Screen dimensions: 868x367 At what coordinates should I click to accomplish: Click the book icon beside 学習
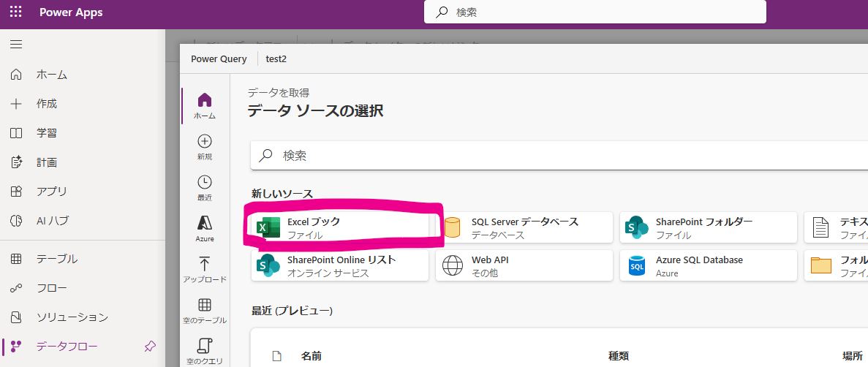[x=16, y=133]
